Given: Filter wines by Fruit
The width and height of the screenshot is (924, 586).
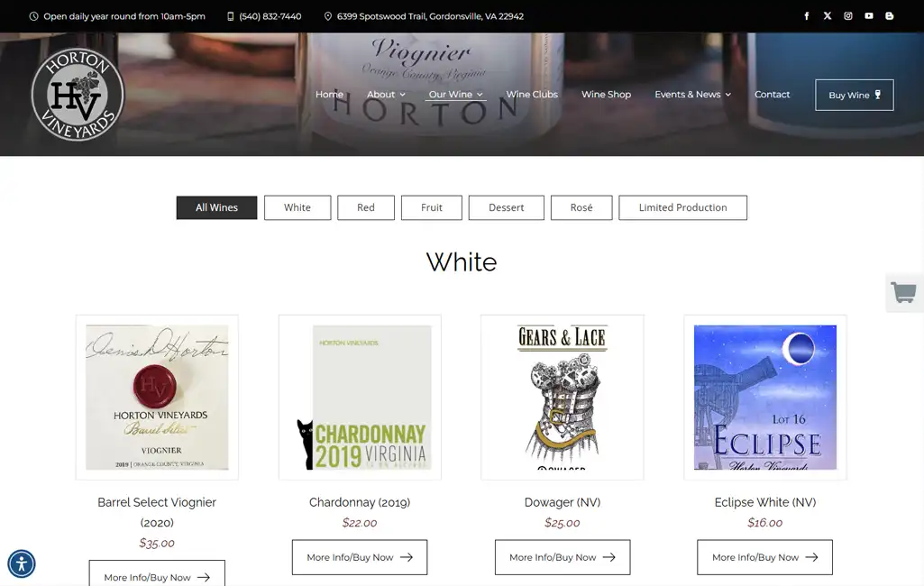Looking at the screenshot, I should (432, 207).
